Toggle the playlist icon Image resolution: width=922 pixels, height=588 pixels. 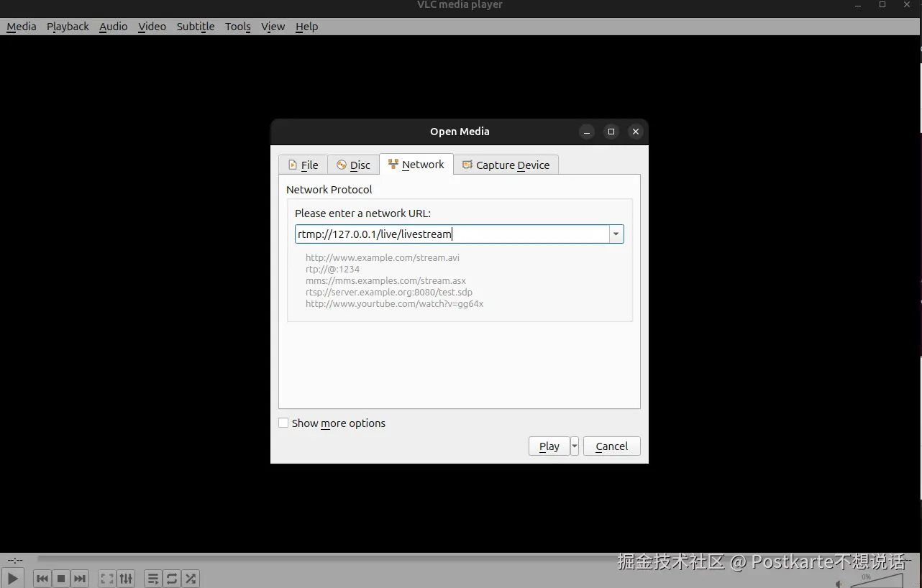tap(153, 578)
